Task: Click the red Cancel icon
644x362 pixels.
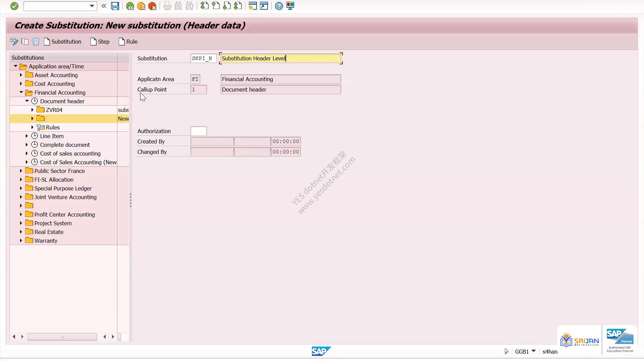Action: [152, 6]
